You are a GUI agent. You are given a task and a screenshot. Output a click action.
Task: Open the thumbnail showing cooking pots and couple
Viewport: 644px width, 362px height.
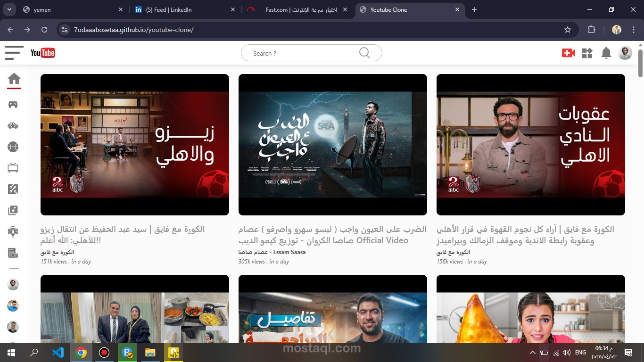[135, 309]
